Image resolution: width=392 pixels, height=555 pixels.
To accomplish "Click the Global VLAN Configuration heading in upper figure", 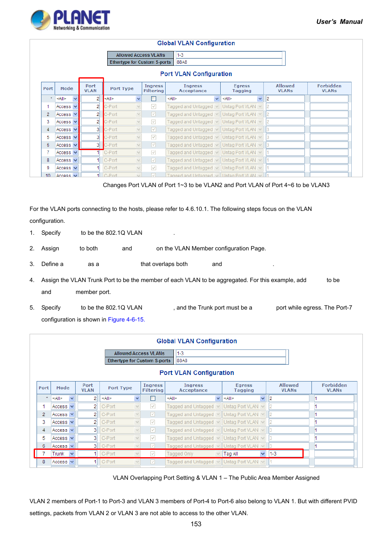I will (196, 43).
